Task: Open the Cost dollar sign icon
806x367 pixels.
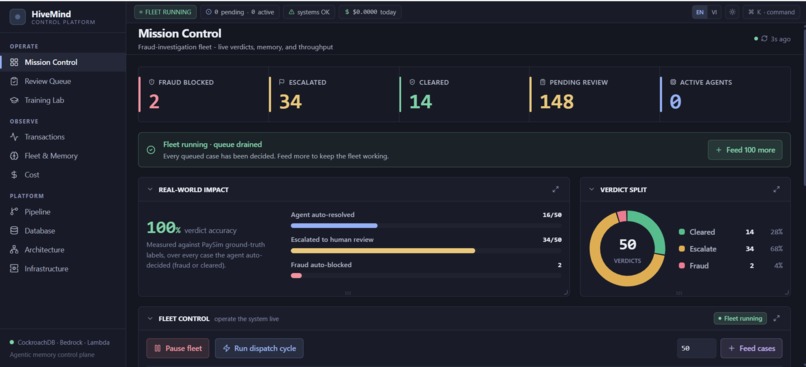Action: pyautogui.click(x=14, y=175)
